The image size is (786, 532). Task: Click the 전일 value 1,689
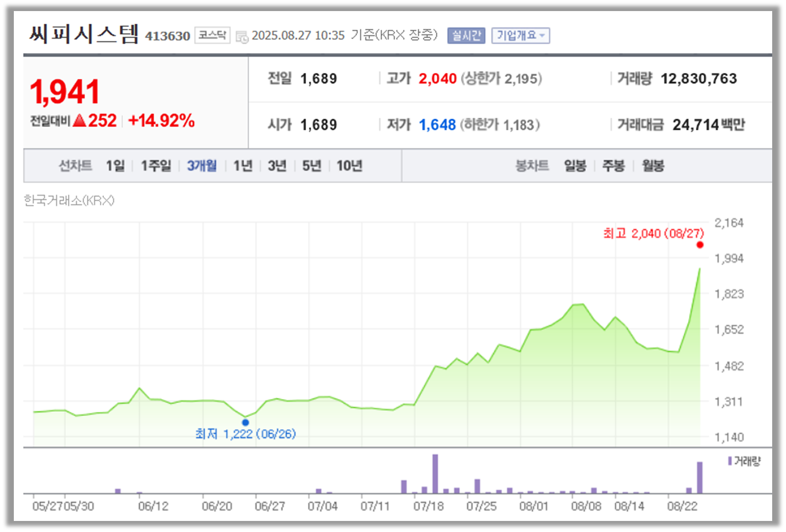(x=318, y=79)
